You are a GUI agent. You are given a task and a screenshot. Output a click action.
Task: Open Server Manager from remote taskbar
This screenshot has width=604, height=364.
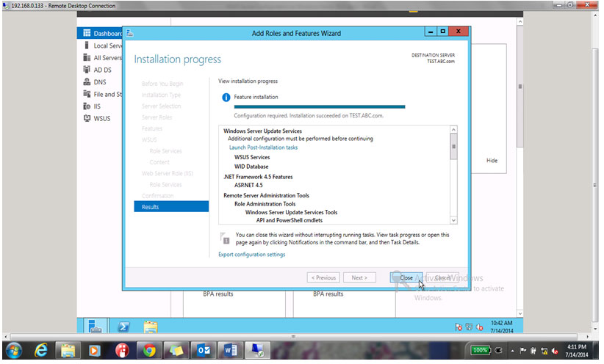point(95,327)
